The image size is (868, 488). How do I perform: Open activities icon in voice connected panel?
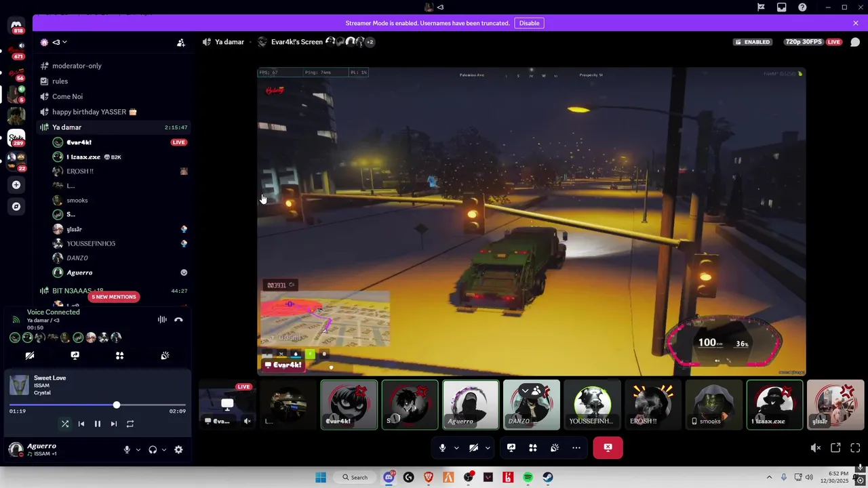[119, 355]
